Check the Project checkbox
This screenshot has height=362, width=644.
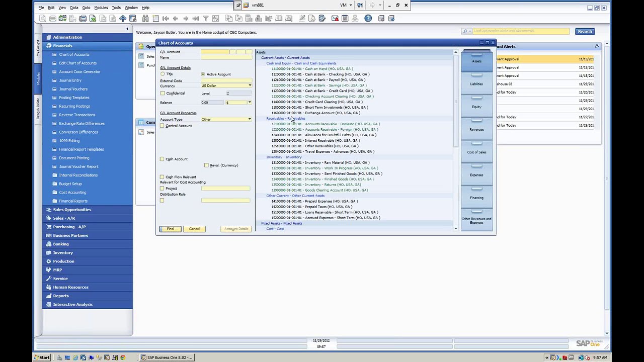162,189
